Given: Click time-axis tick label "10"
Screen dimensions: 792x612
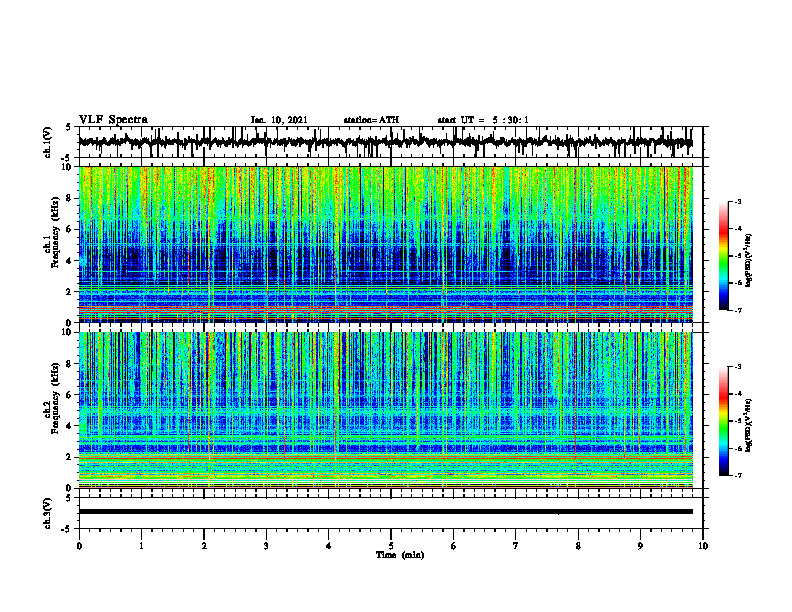Looking at the screenshot, I should (703, 546).
